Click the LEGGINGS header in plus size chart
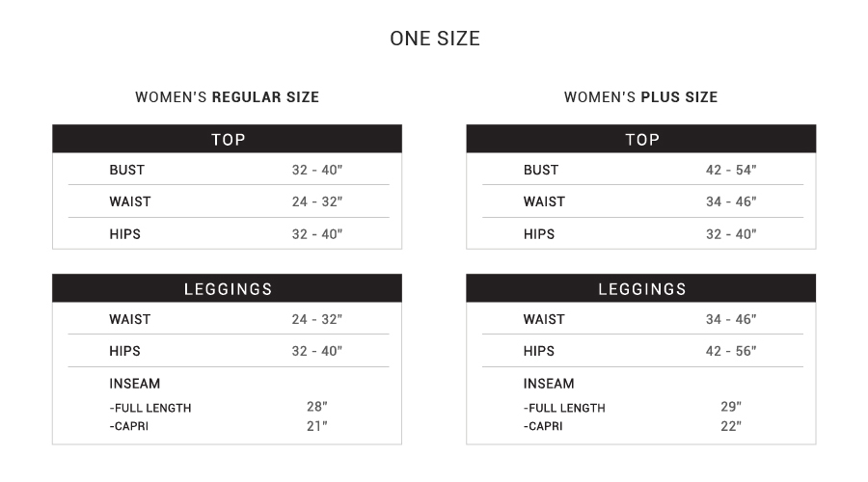Image resolution: width=868 pixels, height=482 pixels. point(641,289)
